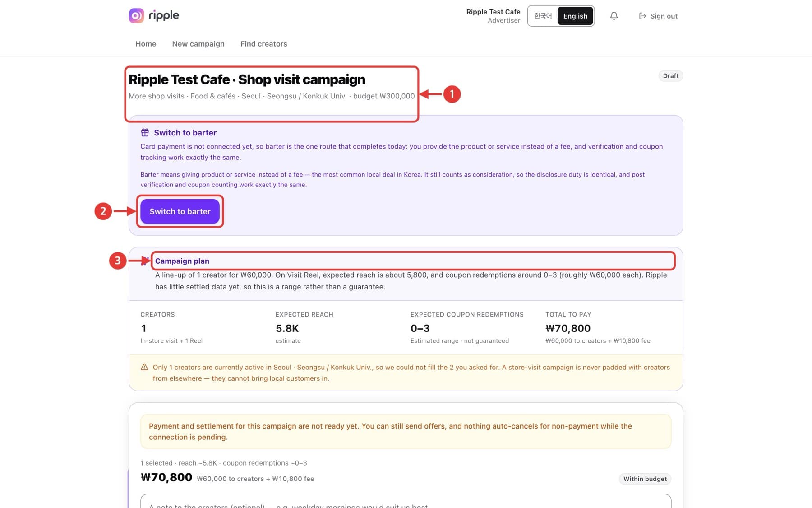Click the sign out arrow icon
Screen dimensions: 812x508
point(642,16)
